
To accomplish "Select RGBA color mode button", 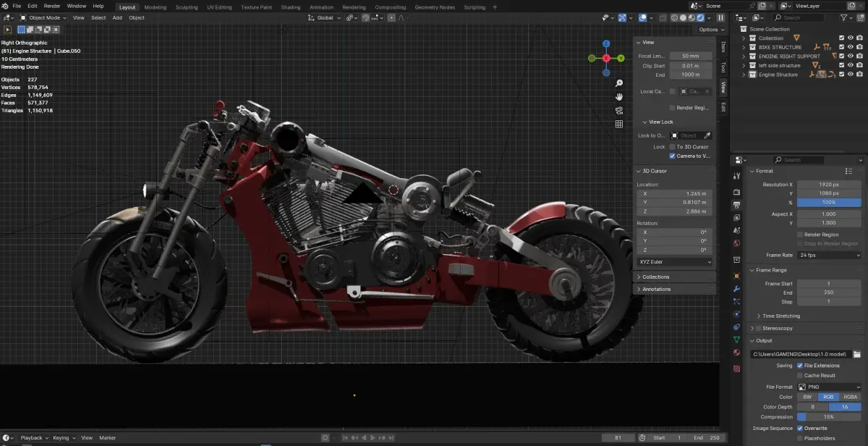I will 850,397.
